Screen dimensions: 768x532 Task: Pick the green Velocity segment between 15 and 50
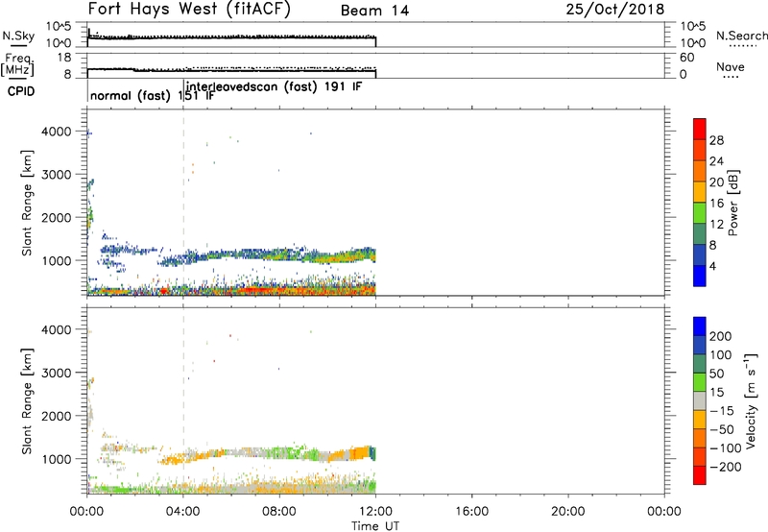(x=700, y=382)
